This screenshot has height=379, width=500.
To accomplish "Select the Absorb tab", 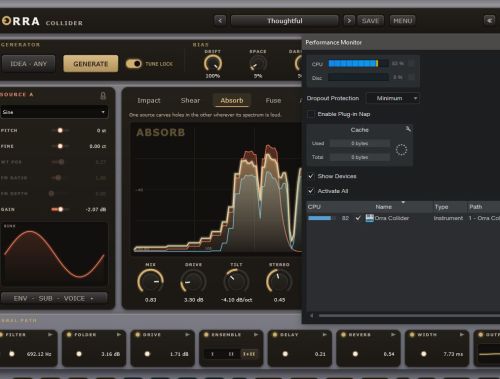I will [232, 100].
